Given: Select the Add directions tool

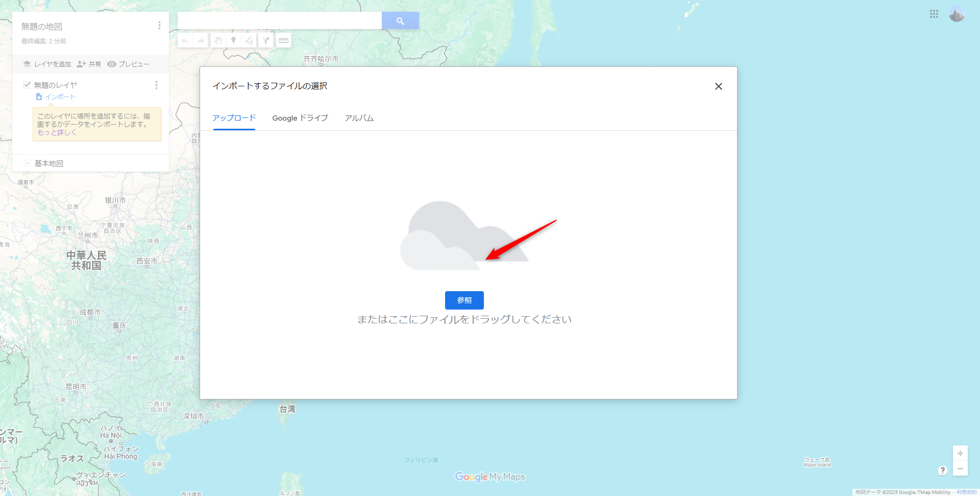Looking at the screenshot, I should [x=266, y=40].
